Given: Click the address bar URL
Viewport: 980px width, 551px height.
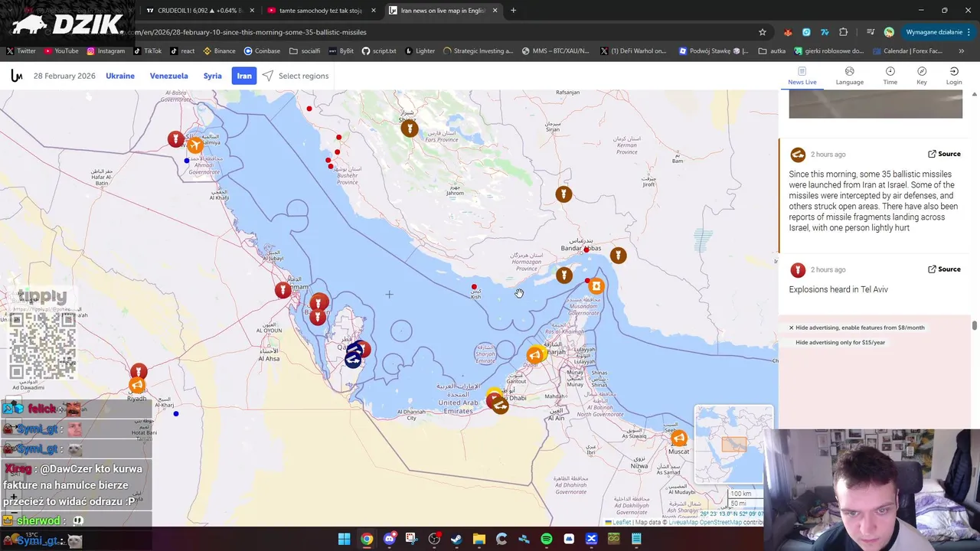Looking at the screenshot, I should click(250, 32).
